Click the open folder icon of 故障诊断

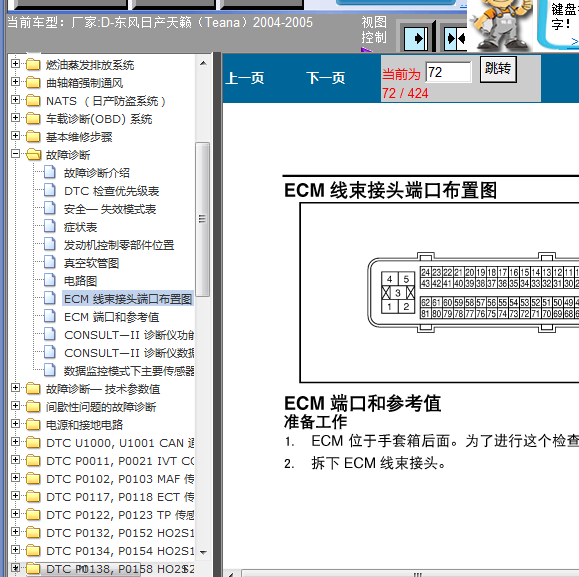pyautogui.click(x=34, y=155)
